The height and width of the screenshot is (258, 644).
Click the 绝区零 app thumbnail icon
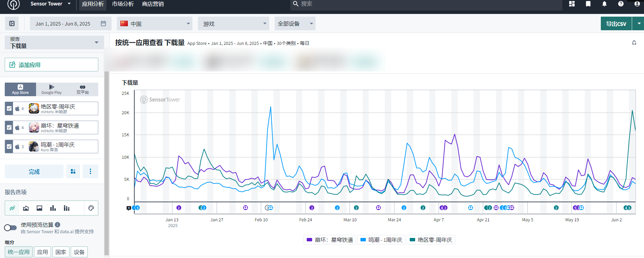(x=34, y=108)
